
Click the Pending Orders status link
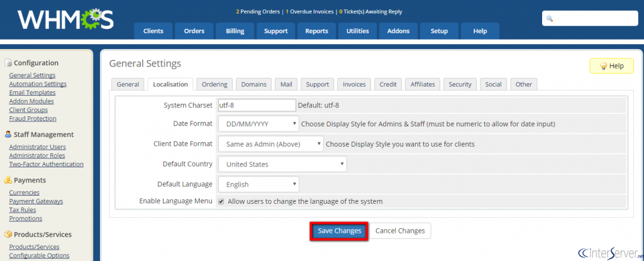(258, 12)
